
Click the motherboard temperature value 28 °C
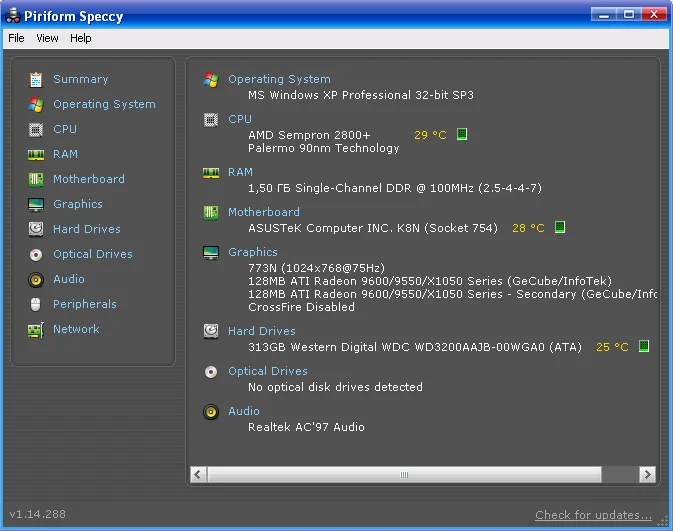(x=528, y=228)
